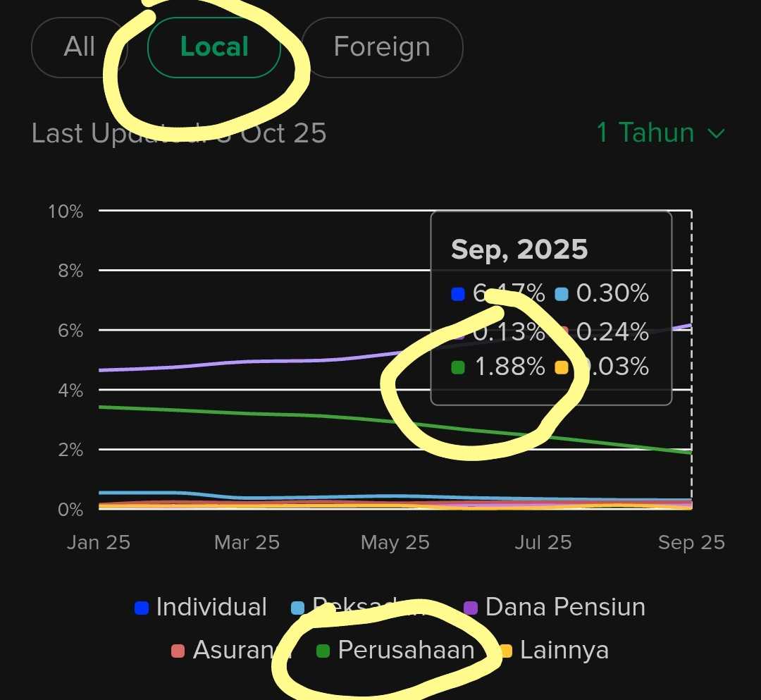Click the 0.24% value in tooltip
761x700 pixels.
pos(612,331)
